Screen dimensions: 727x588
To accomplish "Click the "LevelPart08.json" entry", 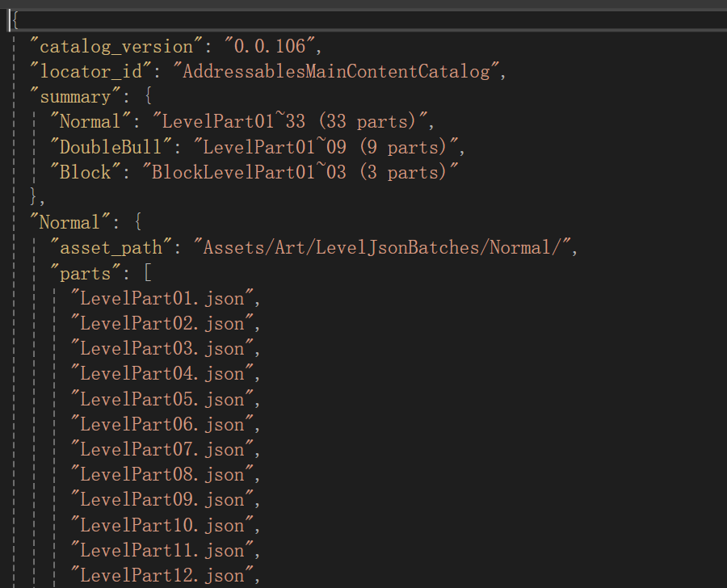I will pyautogui.click(x=162, y=474).
